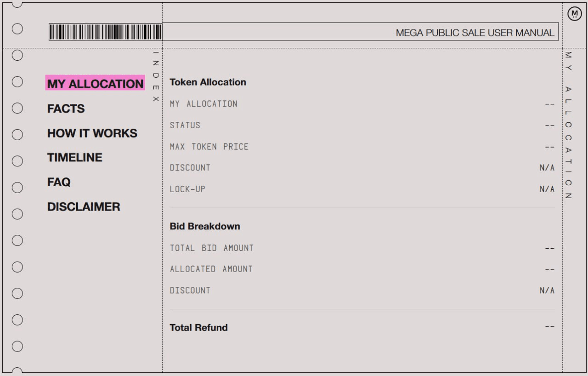Click the barcode graphic in header
588x376 pixels.
click(x=106, y=32)
